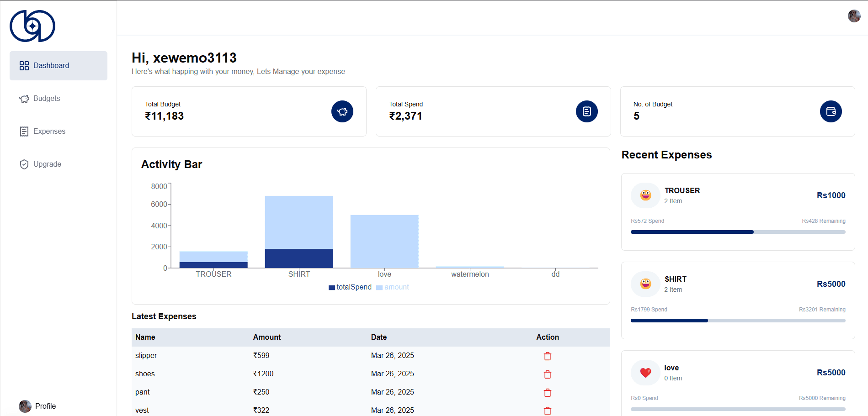Toggle totalSpend legend in Activity Bar

click(x=350, y=287)
